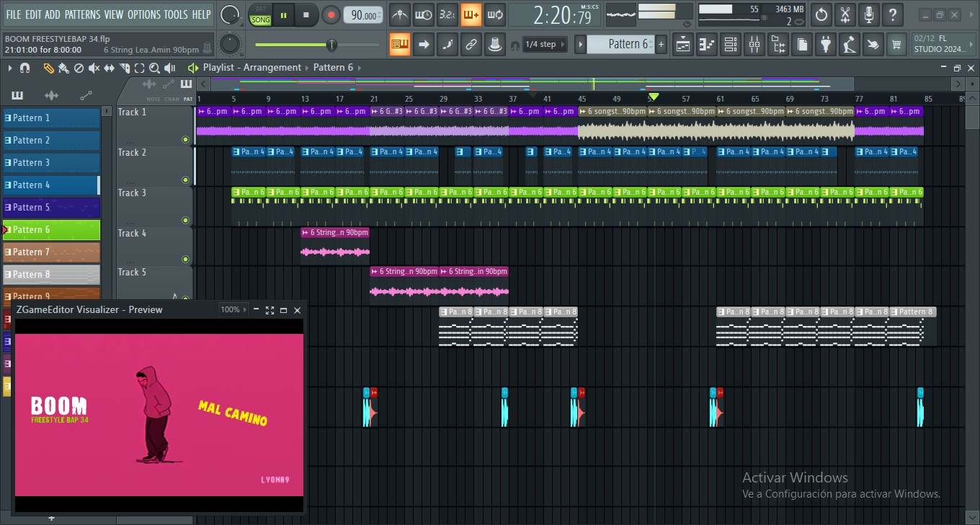The height and width of the screenshot is (525, 980).
Task: Select the Slip tool
Action: click(x=109, y=68)
